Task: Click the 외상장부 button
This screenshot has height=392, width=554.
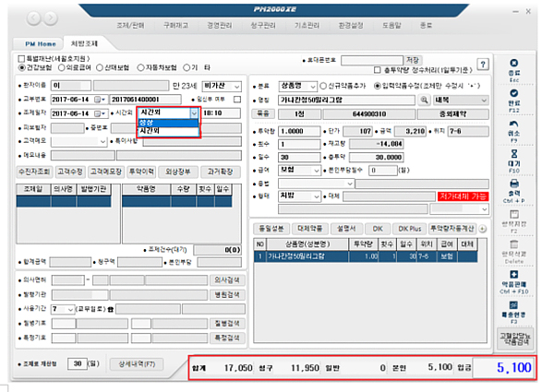Action: point(178,172)
